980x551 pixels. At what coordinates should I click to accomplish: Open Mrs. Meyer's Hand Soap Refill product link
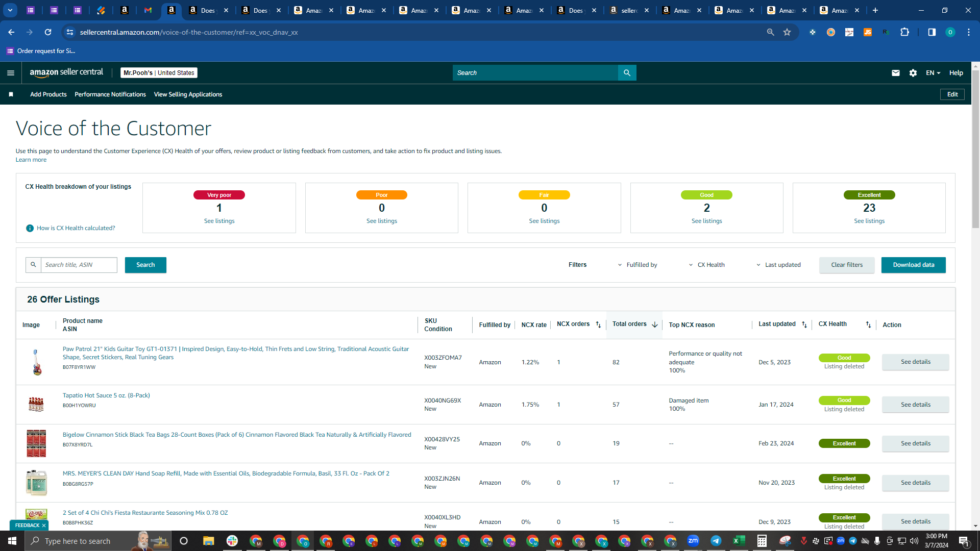[226, 473]
